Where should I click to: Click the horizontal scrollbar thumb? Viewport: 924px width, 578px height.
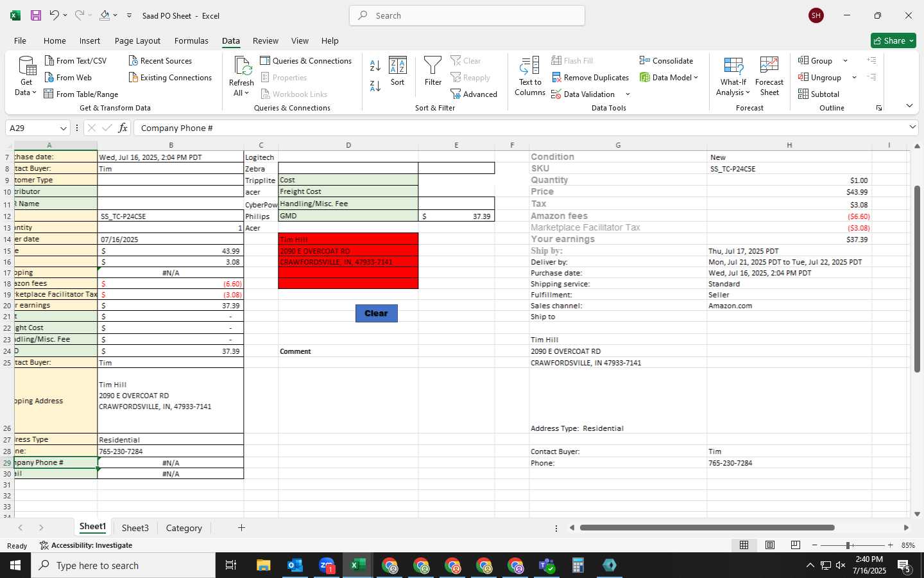pos(707,528)
